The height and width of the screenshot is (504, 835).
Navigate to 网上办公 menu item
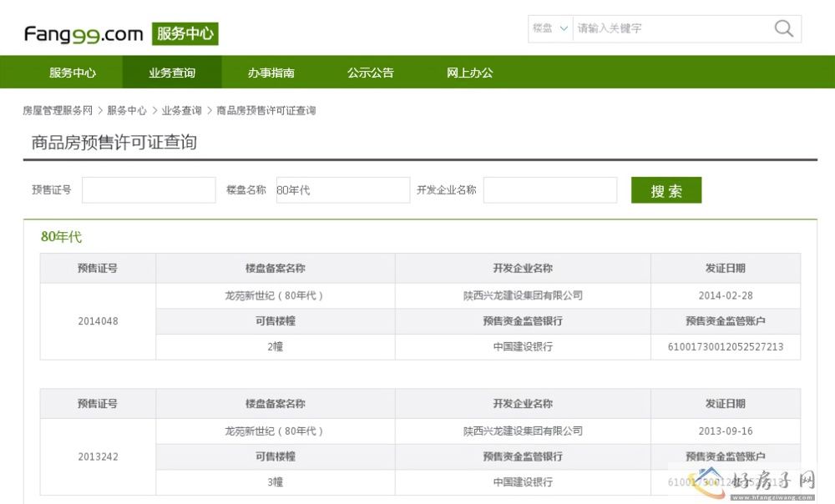[469, 73]
